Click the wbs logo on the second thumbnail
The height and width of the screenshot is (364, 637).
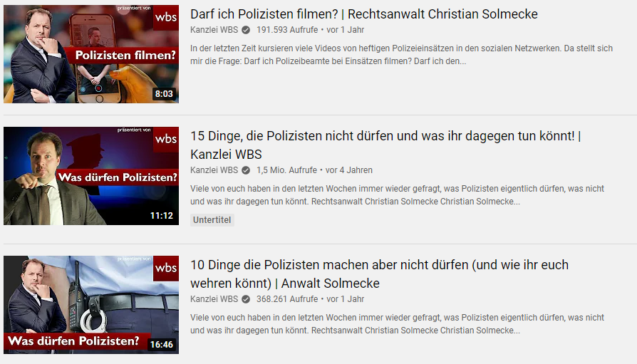166,140
